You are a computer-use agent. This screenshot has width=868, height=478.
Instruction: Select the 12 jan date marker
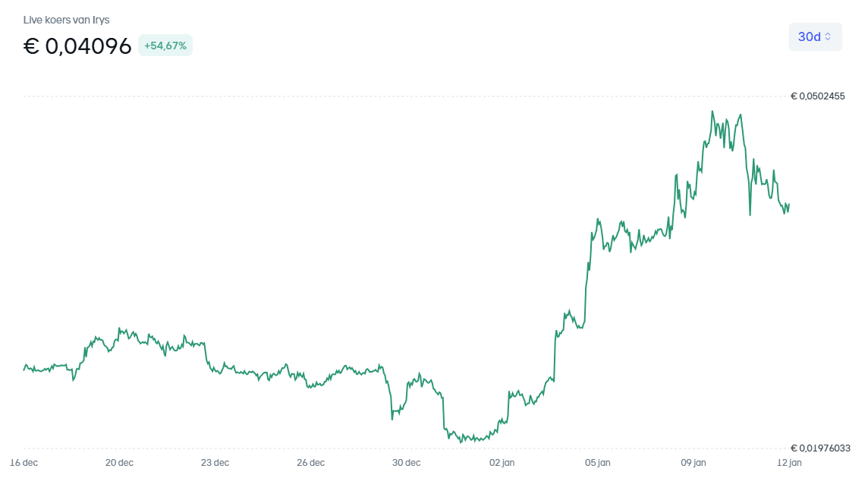(789, 463)
